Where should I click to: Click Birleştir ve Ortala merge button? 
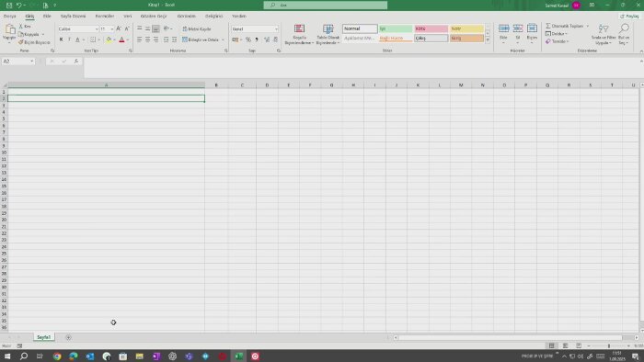201,40
